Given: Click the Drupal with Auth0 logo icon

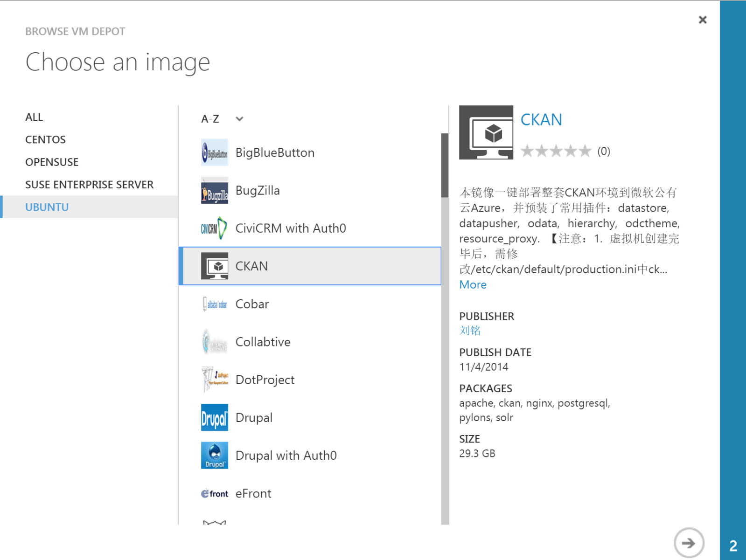Looking at the screenshot, I should coord(215,455).
